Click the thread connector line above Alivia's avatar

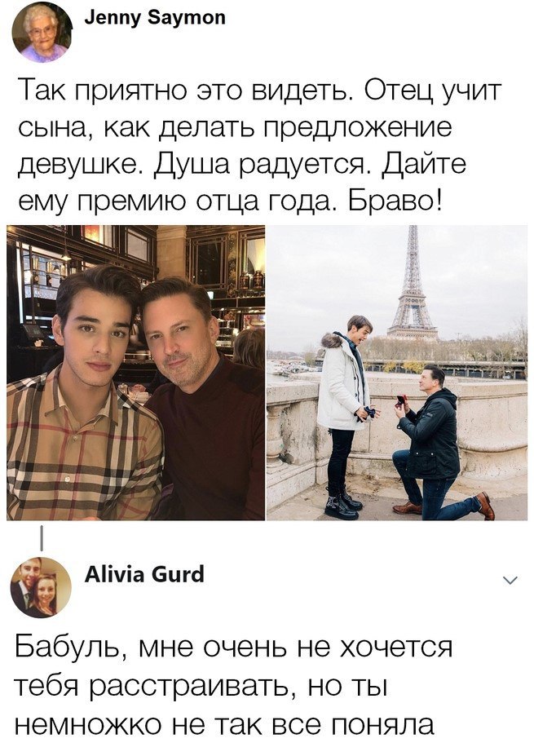coord(42,537)
